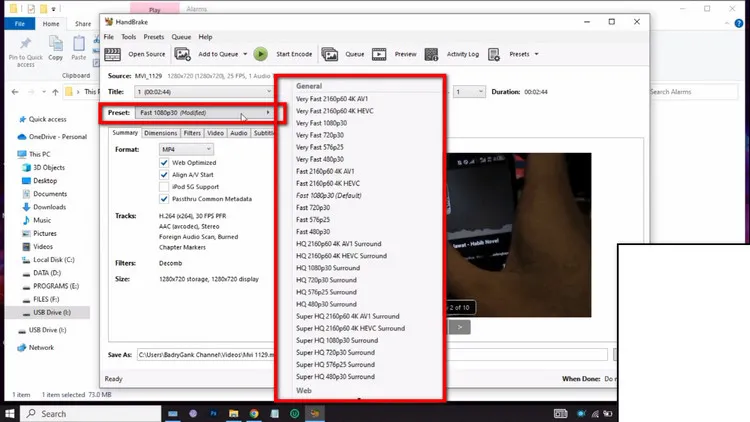The width and height of the screenshot is (750, 422).
Task: Open the Title dropdown
Action: point(204,92)
